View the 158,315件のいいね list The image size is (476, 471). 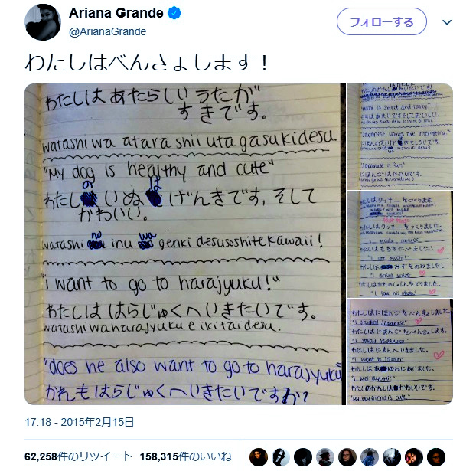coord(186,456)
